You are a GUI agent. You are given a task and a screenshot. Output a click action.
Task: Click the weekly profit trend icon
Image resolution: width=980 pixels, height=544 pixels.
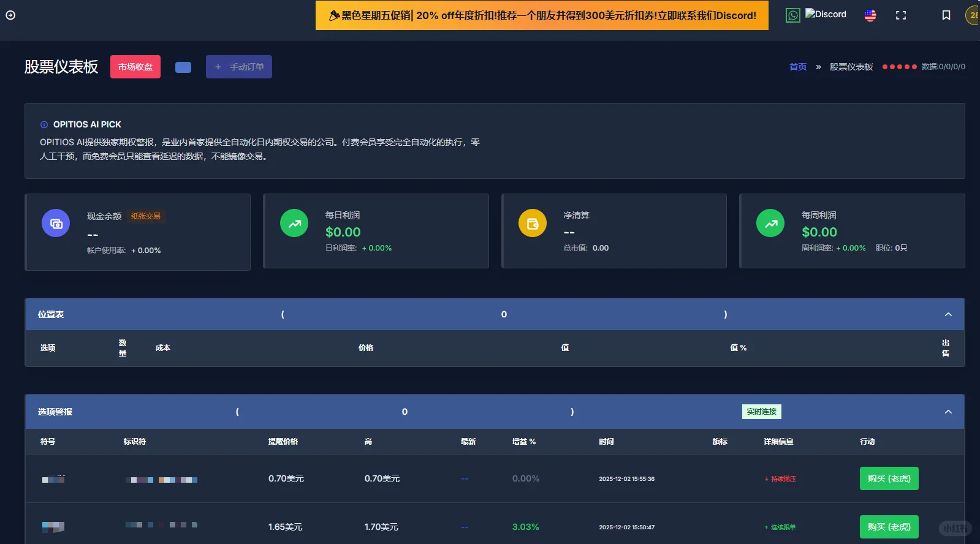[x=770, y=223]
